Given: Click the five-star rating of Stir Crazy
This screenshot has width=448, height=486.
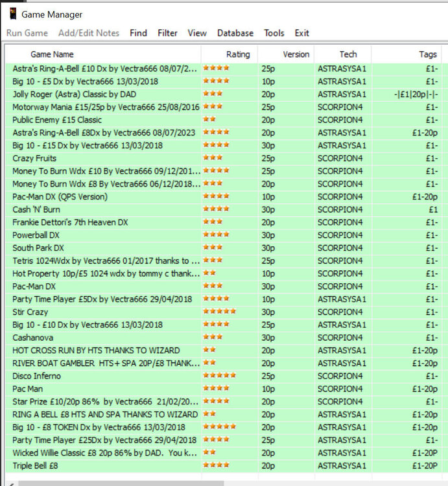Looking at the screenshot, I should [x=220, y=311].
